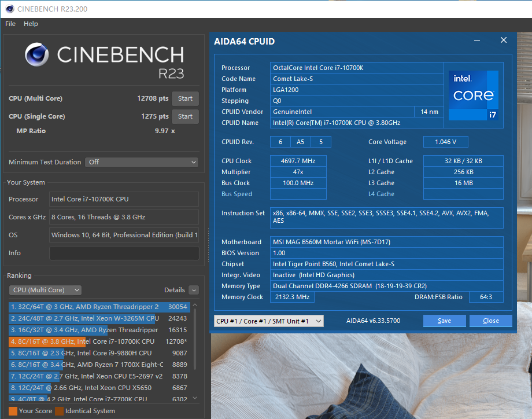The width and height of the screenshot is (532, 419).
Task: Click the Bus Speed link
Action: [237, 194]
